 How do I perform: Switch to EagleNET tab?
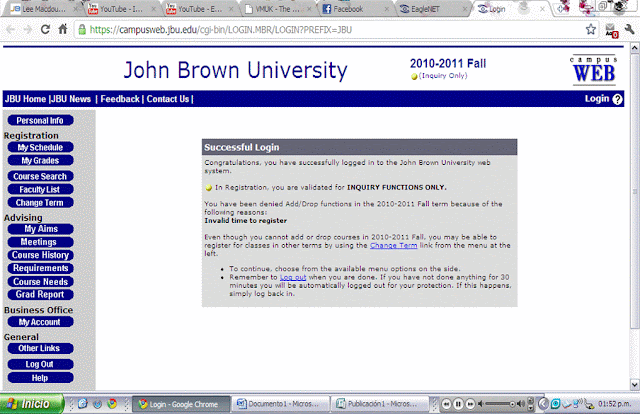tap(431, 9)
